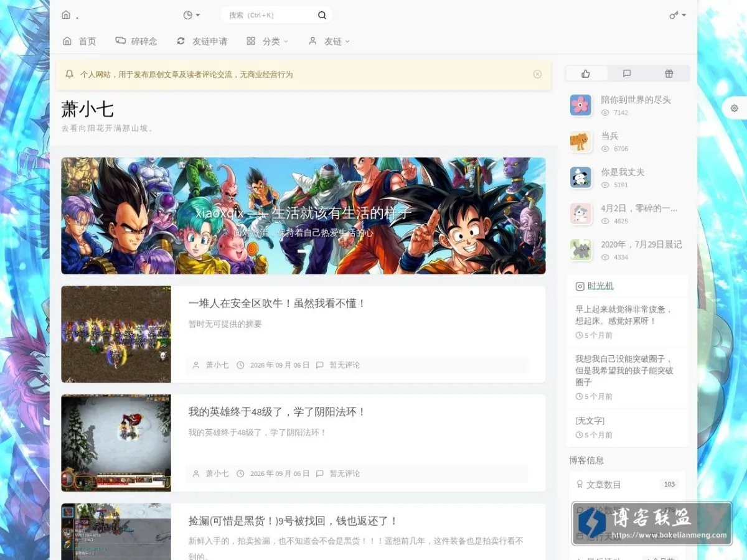The width and height of the screenshot is (747, 560).
Task: Click the 博客联盟 badge link
Action: click(652, 523)
